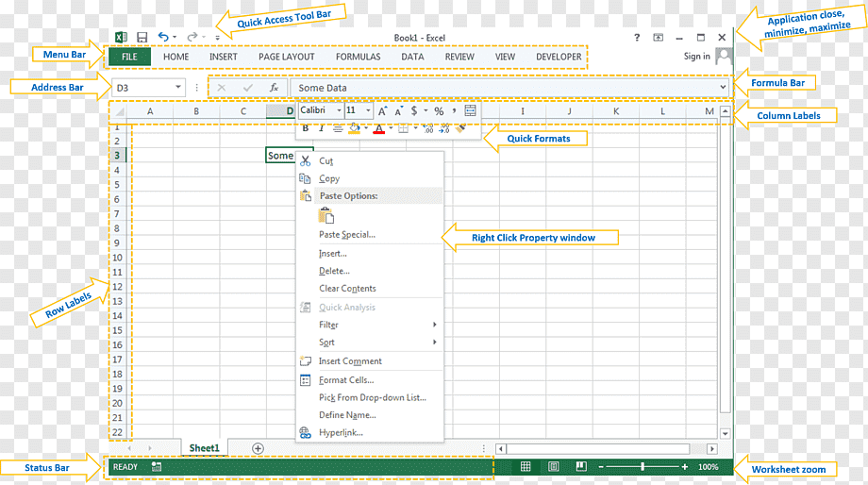Expand the Sort submenu

(x=370, y=343)
